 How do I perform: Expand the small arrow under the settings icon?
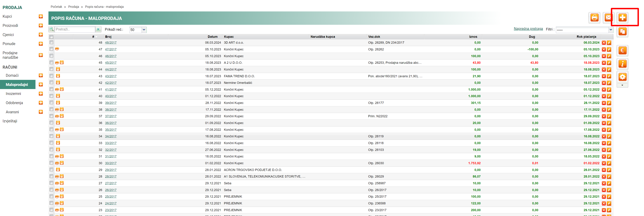coord(622,85)
